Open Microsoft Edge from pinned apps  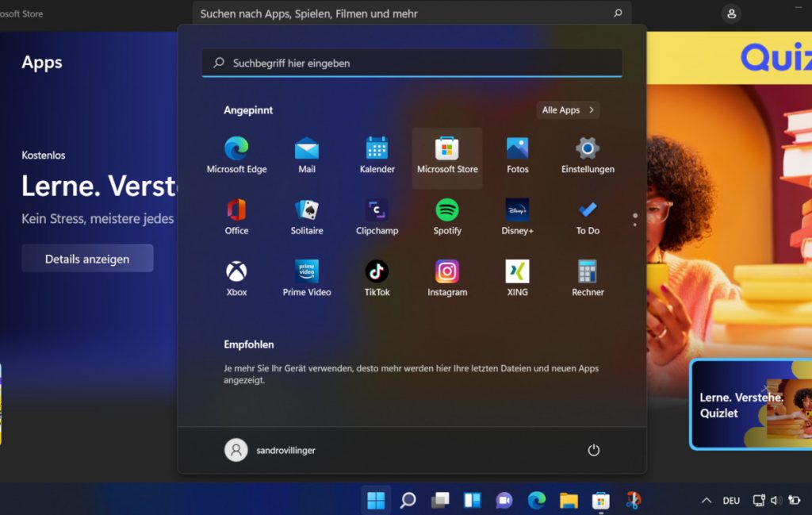[x=236, y=156]
